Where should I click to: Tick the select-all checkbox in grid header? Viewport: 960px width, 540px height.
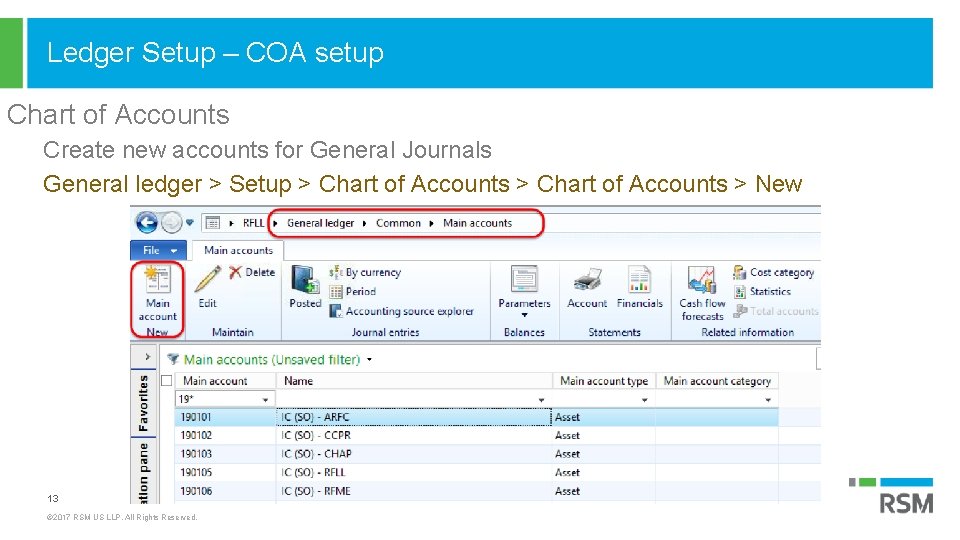[166, 380]
